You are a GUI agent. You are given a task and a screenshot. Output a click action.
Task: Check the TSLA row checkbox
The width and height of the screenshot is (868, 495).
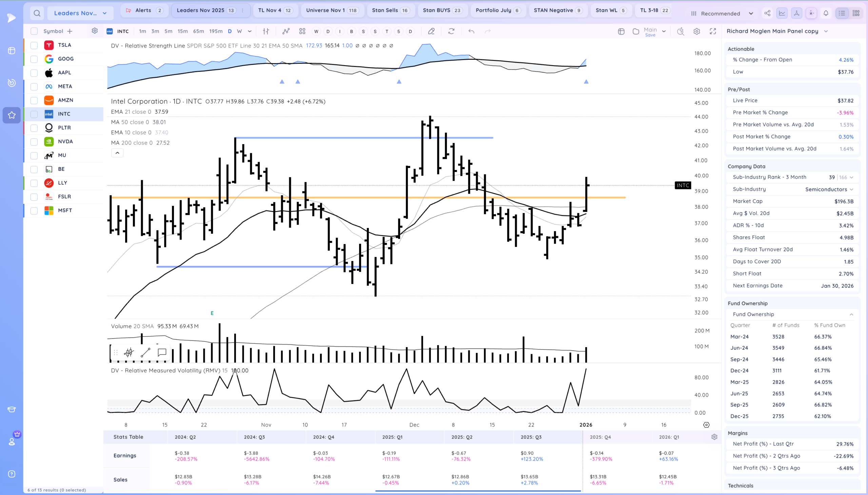pos(34,45)
